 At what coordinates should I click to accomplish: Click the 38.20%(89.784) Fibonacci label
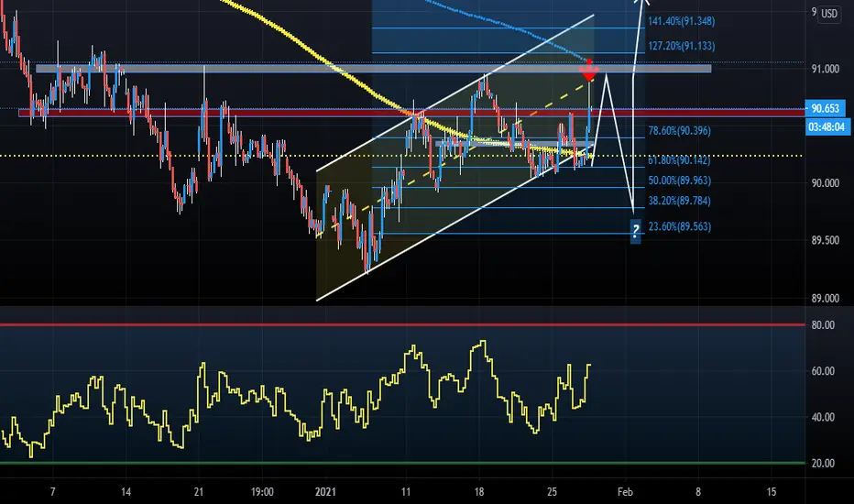click(x=679, y=201)
